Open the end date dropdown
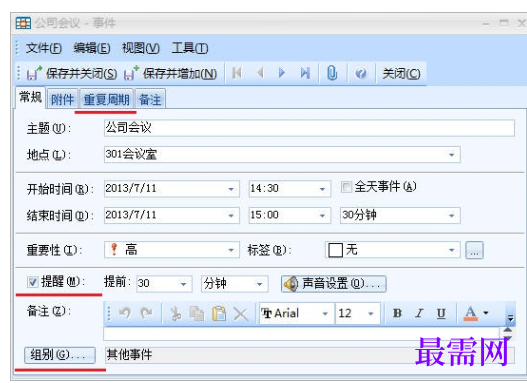Image resolution: width=527 pixels, height=383 pixels. [231, 215]
